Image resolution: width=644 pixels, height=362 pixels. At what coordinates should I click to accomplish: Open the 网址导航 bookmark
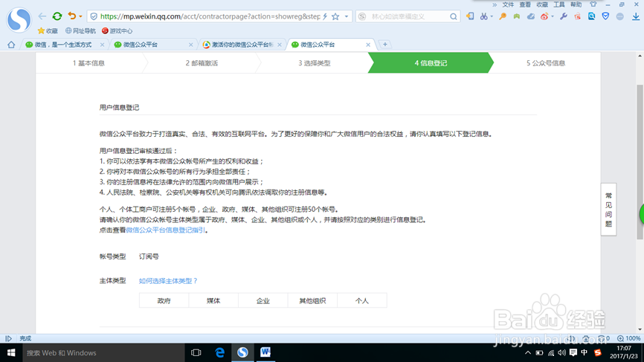coord(80,30)
